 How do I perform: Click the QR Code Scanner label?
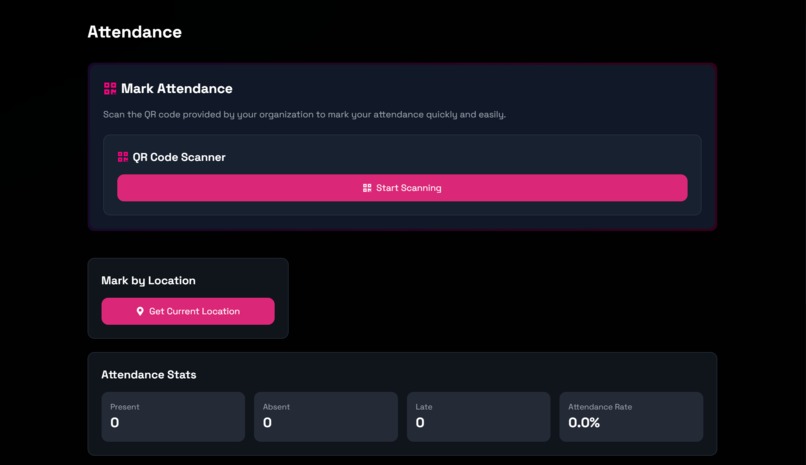179,157
